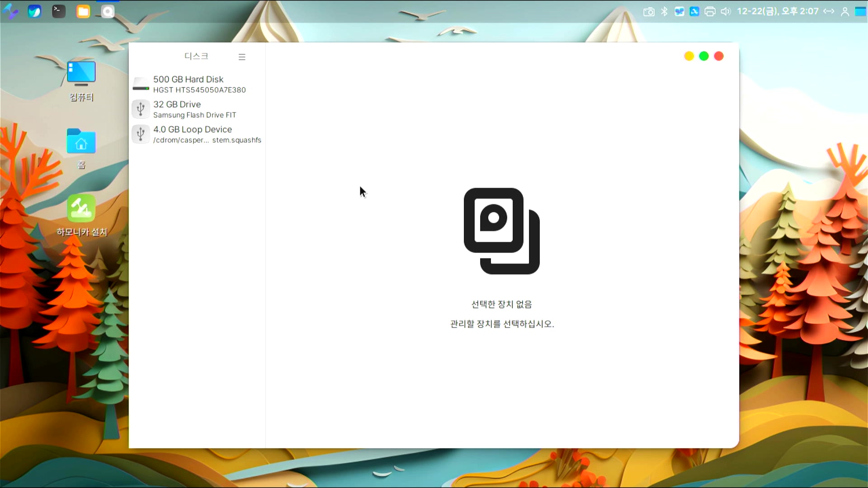Image resolution: width=868 pixels, height=488 pixels.
Task: Open the volume speaker tray icon
Action: coord(726,11)
